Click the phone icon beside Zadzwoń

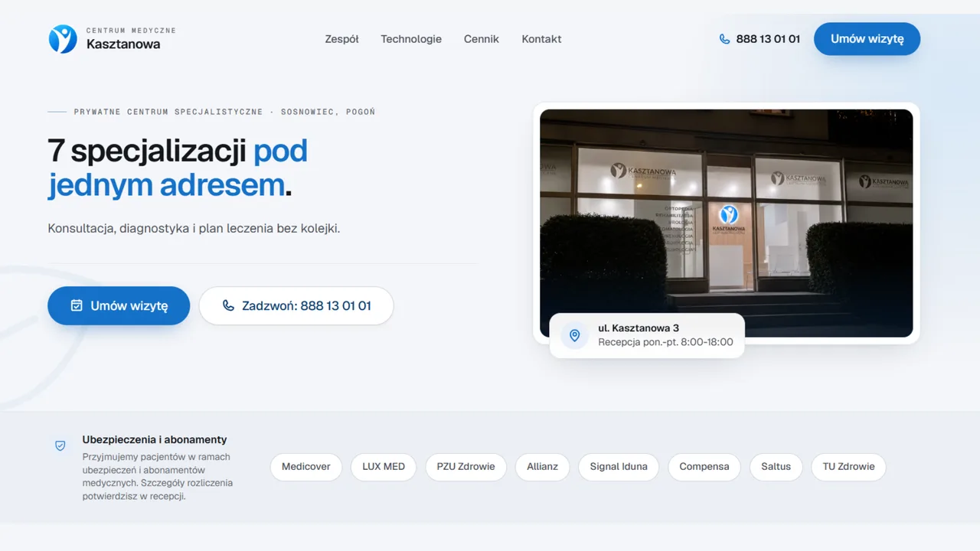[x=228, y=305]
